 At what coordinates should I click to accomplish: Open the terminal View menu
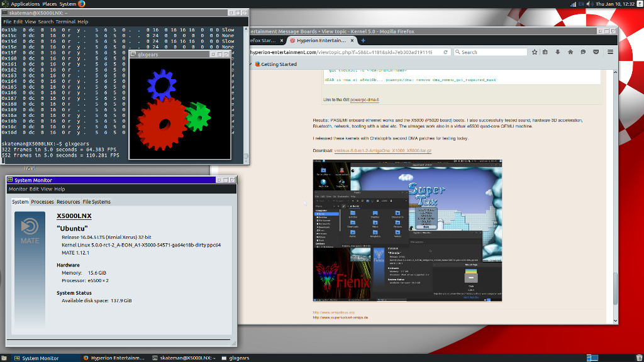[x=30, y=22]
